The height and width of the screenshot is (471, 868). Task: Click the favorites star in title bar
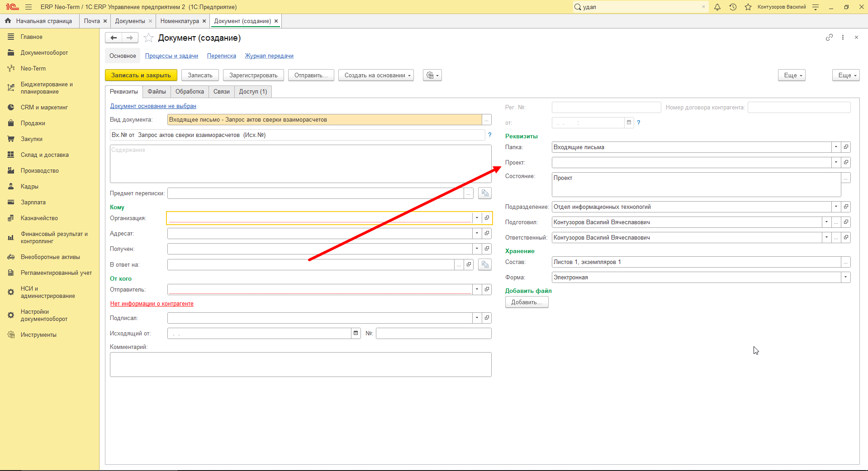748,7
